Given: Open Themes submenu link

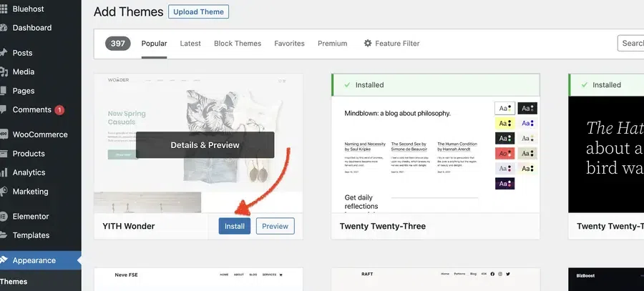Looking at the screenshot, I should tap(14, 282).
